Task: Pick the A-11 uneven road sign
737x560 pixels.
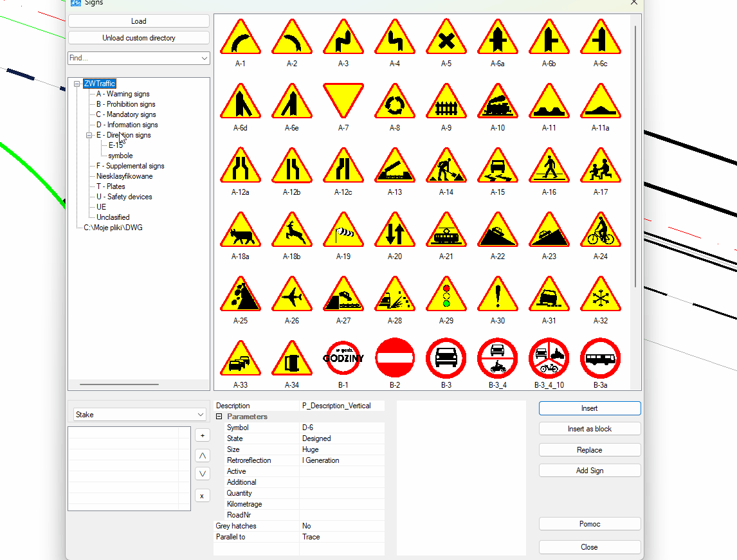Action: tap(549, 101)
